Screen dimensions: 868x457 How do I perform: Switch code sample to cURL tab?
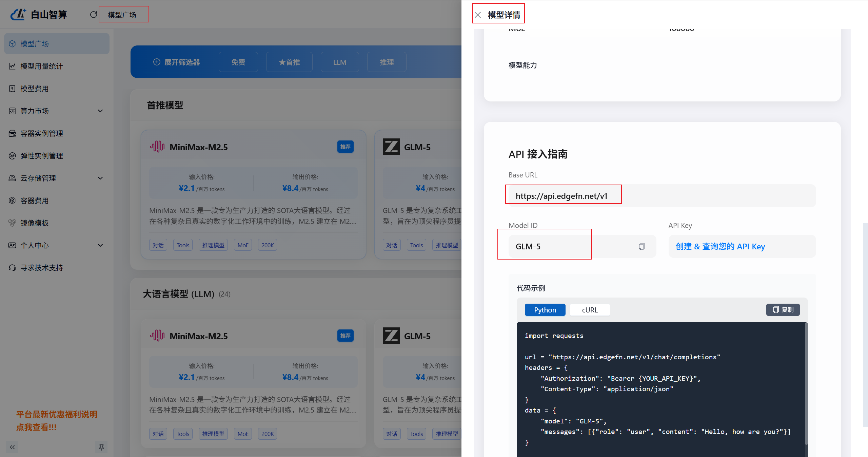590,310
